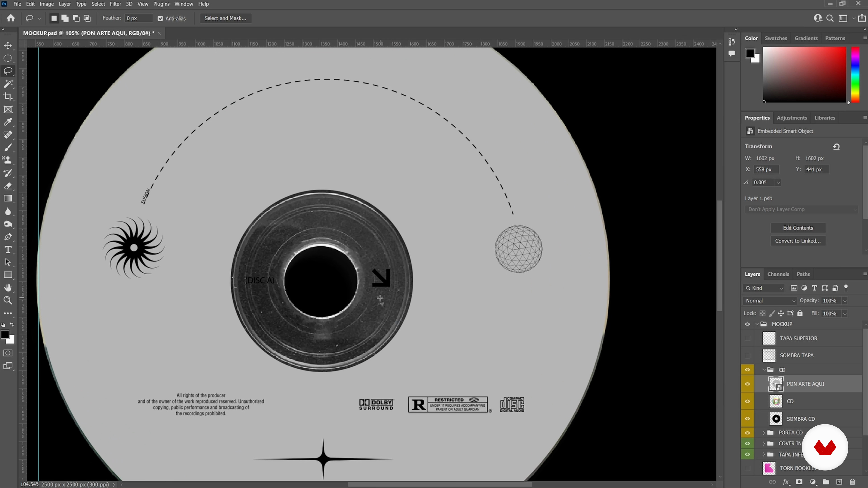Click the delete layer trash icon
Viewport: 868px width, 488px height.
pyautogui.click(x=852, y=482)
